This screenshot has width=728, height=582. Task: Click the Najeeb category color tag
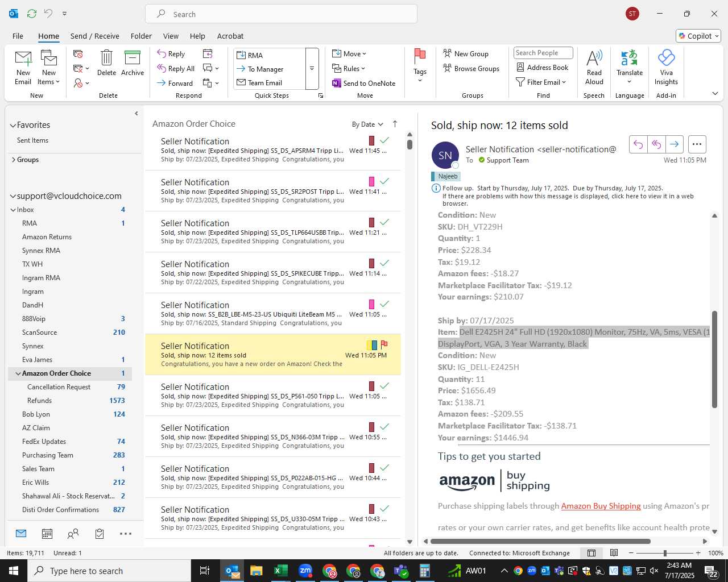tap(446, 176)
